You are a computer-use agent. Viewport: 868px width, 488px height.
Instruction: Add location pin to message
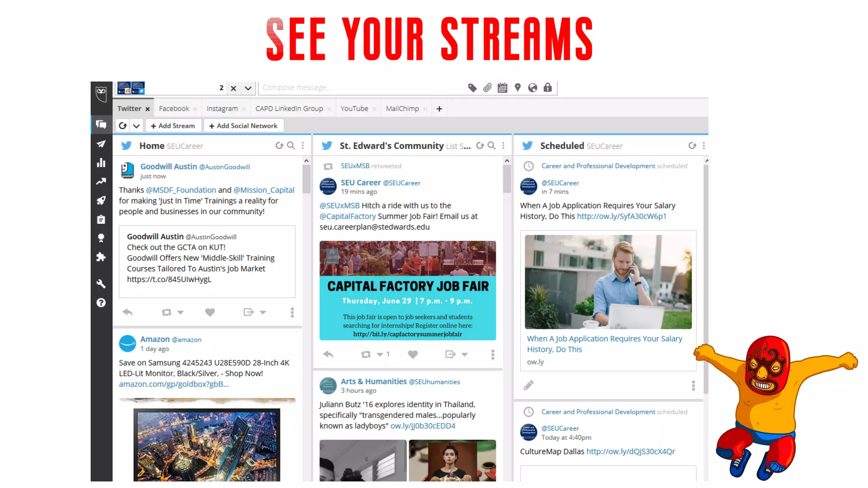pos(517,88)
